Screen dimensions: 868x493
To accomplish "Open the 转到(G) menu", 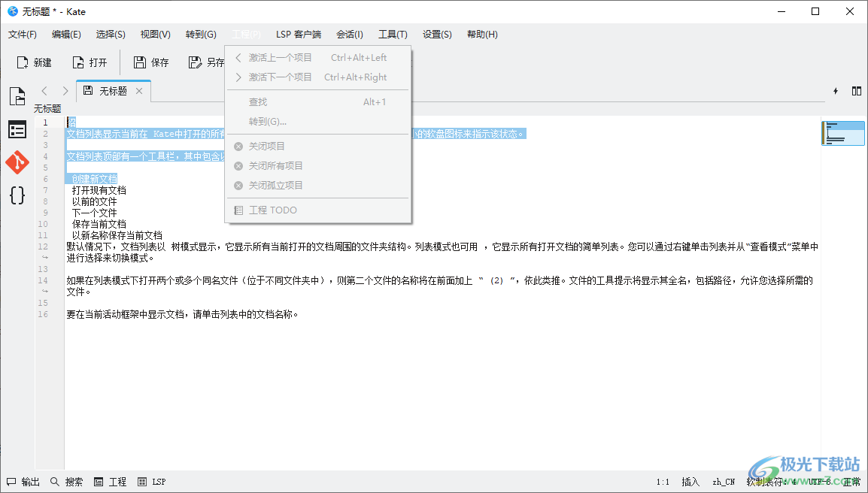I will [201, 35].
